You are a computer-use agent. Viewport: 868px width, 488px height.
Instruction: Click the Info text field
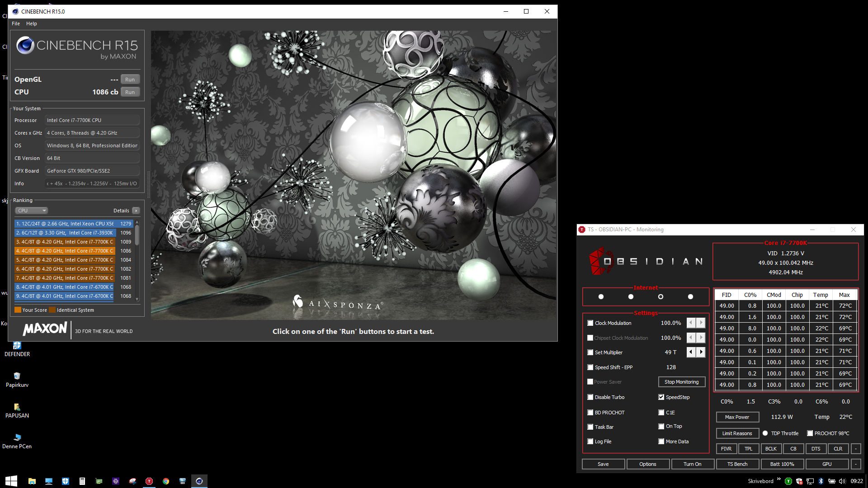92,183
